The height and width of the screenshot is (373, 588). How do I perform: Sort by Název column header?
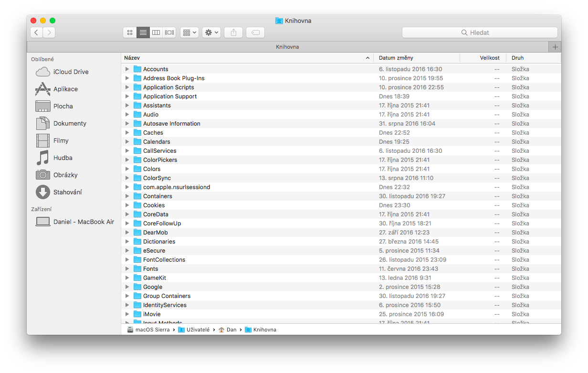(247, 58)
